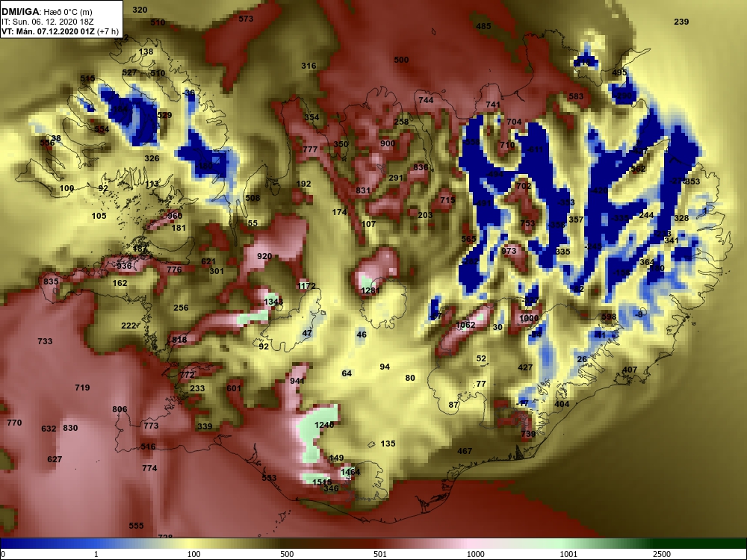Click map value 326
Screen dimensions: 747x560
[x=152, y=158]
